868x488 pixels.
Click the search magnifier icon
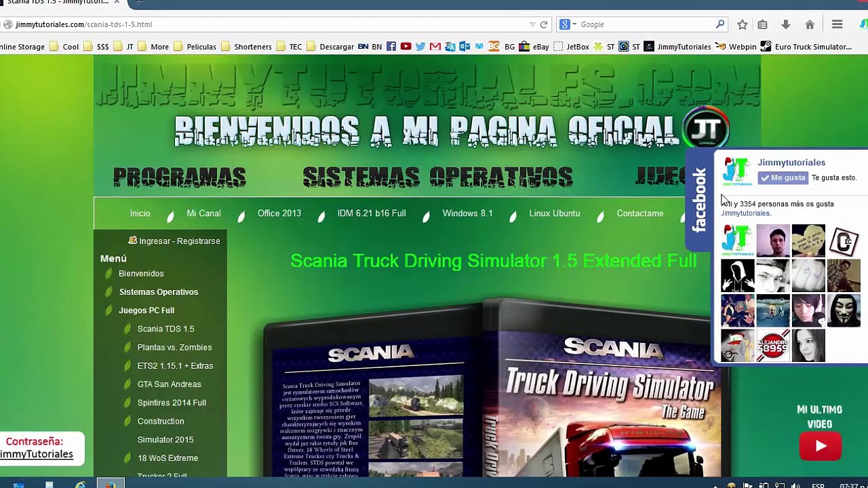[x=720, y=24]
